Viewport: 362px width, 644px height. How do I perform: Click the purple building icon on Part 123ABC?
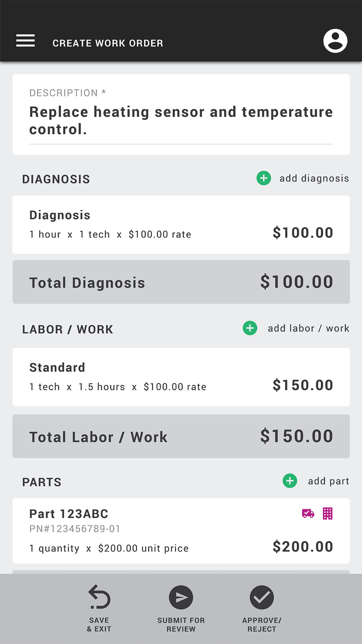328,514
